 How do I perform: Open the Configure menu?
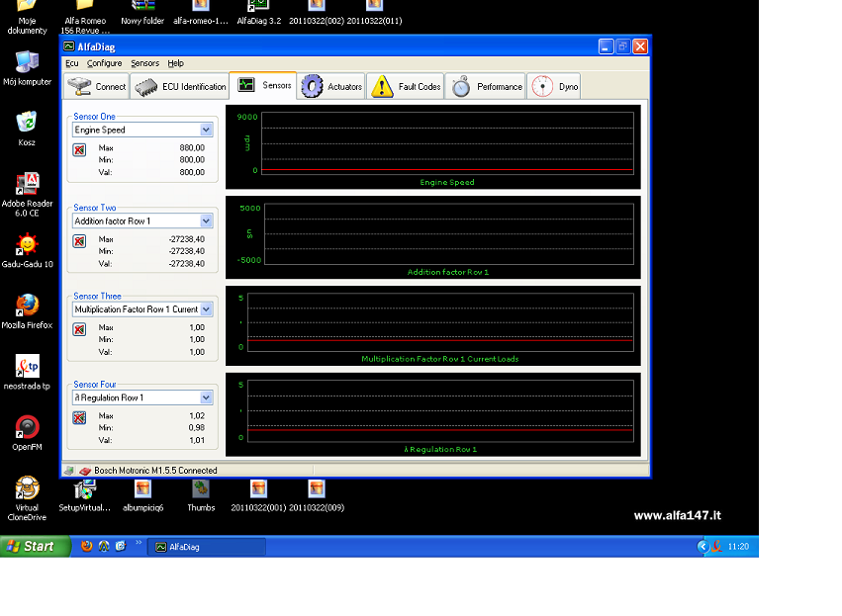tap(104, 63)
